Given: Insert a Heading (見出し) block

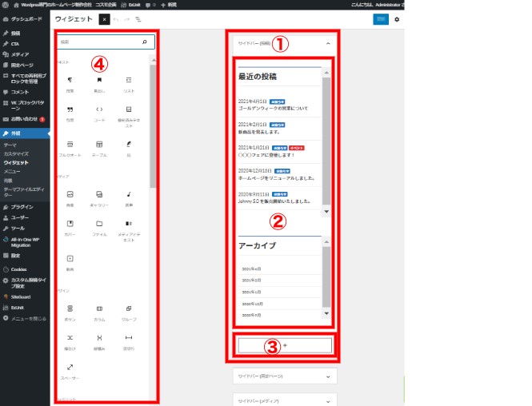Looking at the screenshot, I should (x=99, y=84).
